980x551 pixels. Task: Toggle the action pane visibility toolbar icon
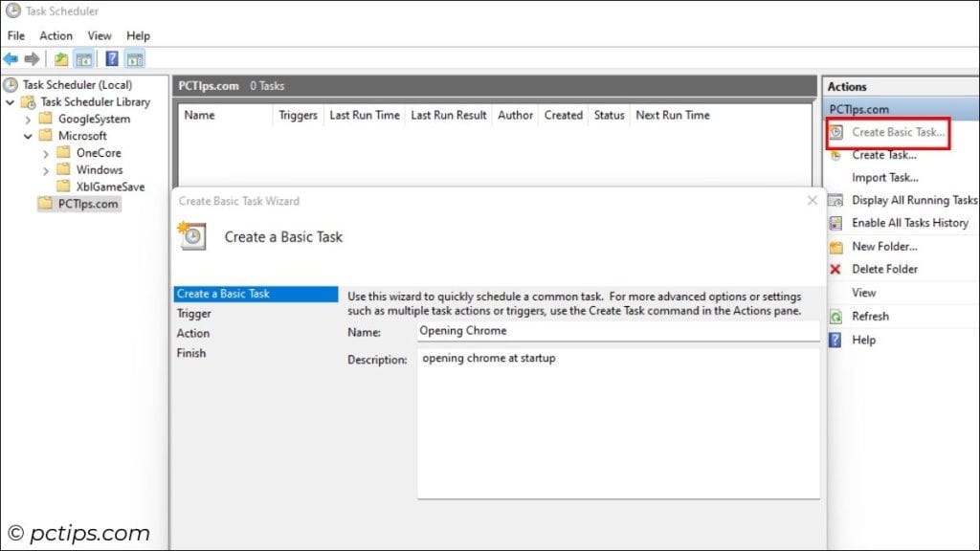(134, 58)
